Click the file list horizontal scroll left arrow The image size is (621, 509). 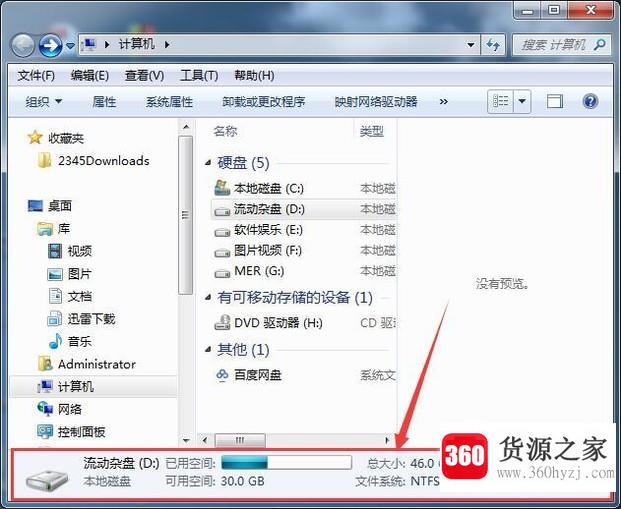coord(205,440)
